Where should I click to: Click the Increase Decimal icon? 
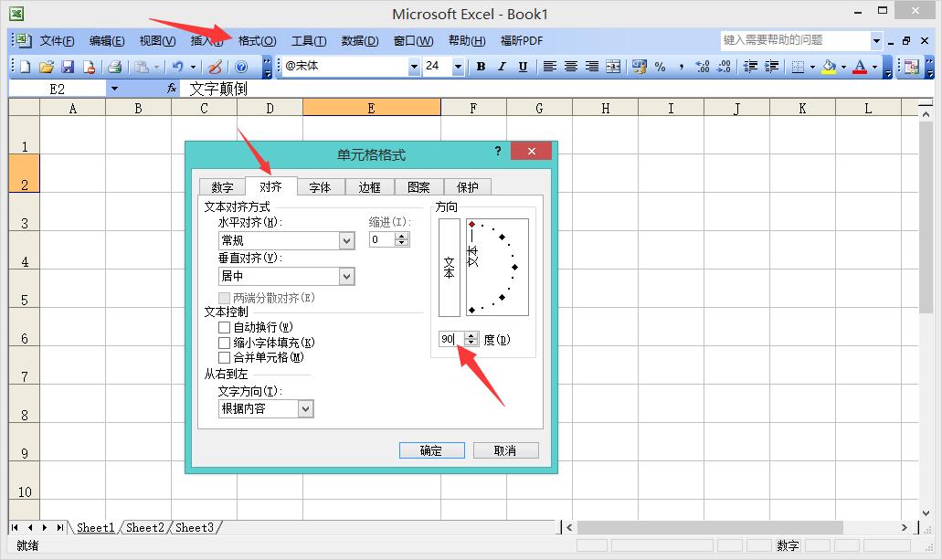[703, 67]
